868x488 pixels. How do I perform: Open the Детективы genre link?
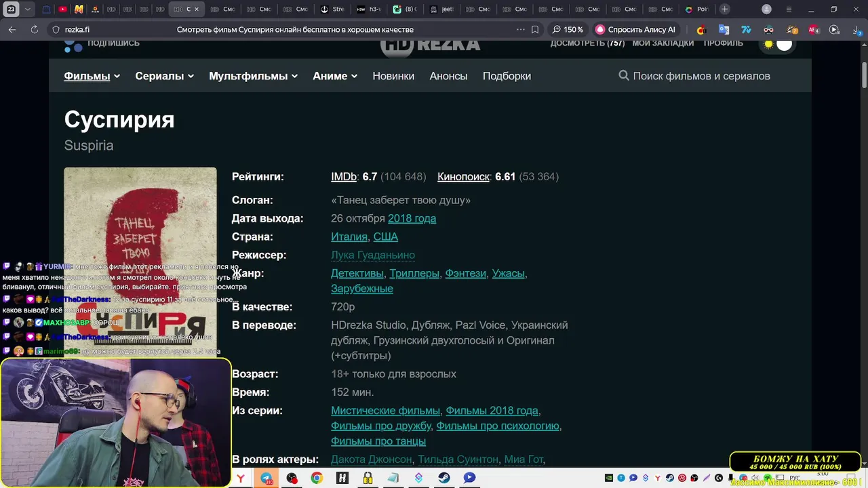[357, 274]
